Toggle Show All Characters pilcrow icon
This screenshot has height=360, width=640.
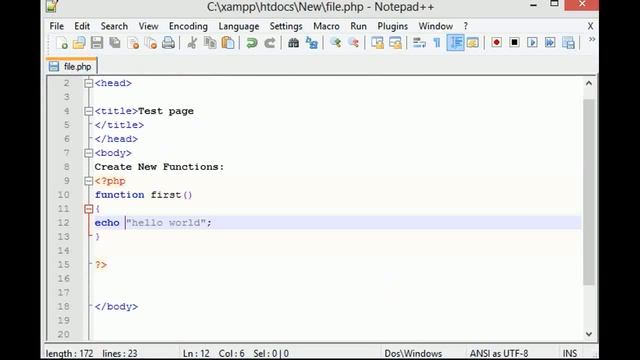click(x=437, y=43)
